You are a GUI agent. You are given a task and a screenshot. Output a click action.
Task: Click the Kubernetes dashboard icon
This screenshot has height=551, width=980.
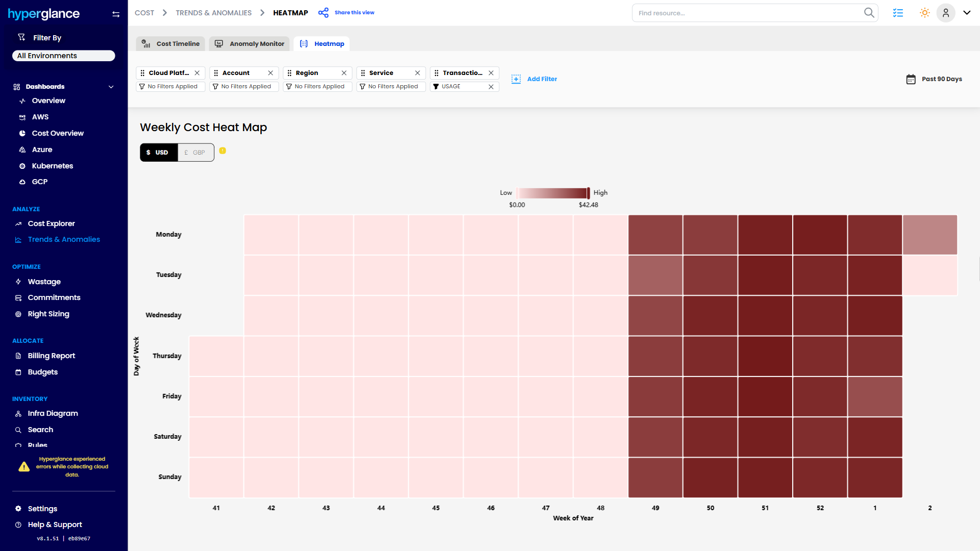pyautogui.click(x=21, y=166)
